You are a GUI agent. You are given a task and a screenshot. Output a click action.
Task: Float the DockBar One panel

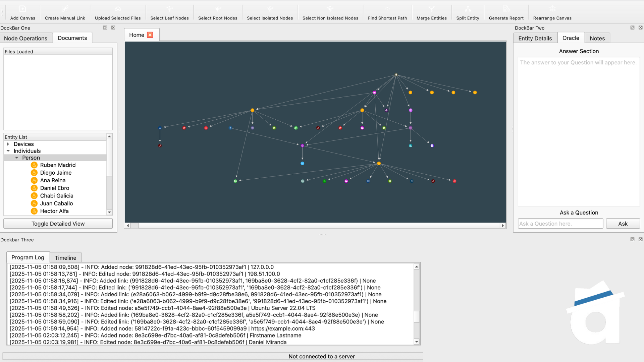pos(105,27)
